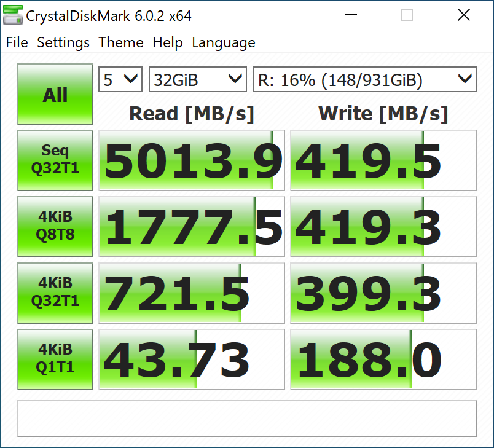Click the CrystalDiskMark app icon in title bar

13,15
